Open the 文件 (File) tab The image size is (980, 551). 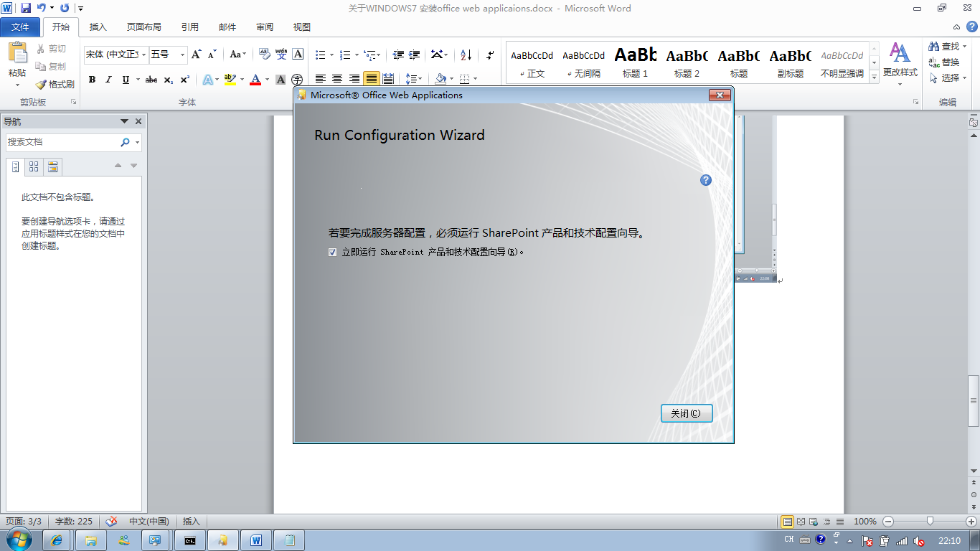20,27
